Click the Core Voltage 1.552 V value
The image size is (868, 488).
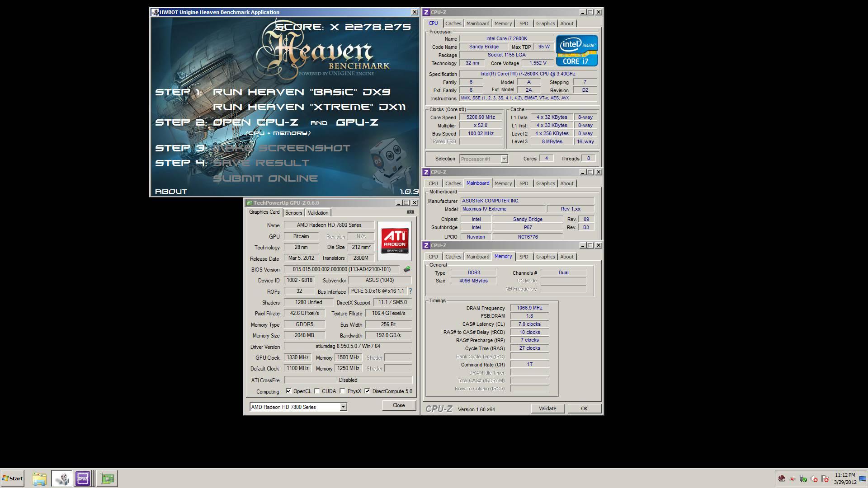click(x=538, y=63)
